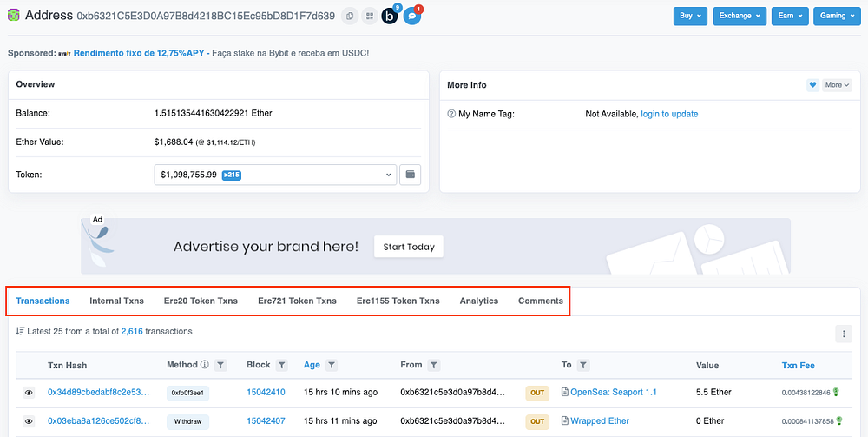Expand the Gaming dropdown
Screen dimensions: 868x437
[837, 16]
